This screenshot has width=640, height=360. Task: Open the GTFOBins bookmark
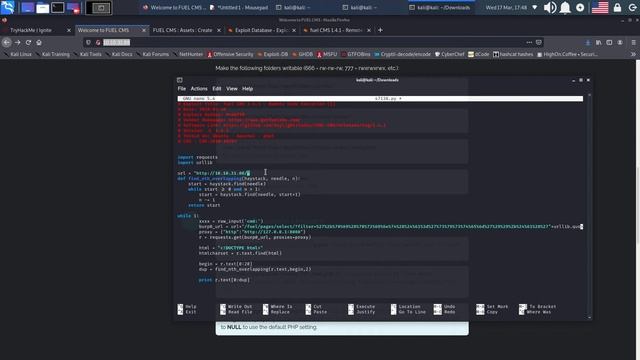[356, 54]
